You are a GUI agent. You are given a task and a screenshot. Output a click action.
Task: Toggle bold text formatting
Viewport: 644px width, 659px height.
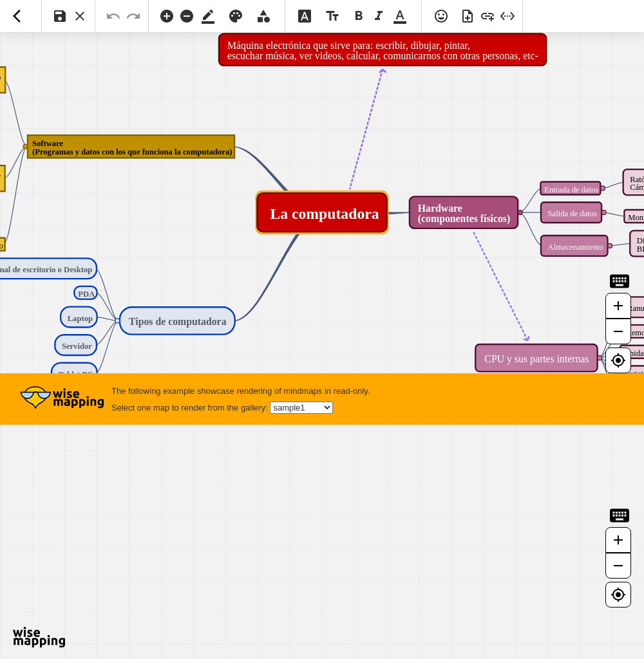pyautogui.click(x=358, y=16)
